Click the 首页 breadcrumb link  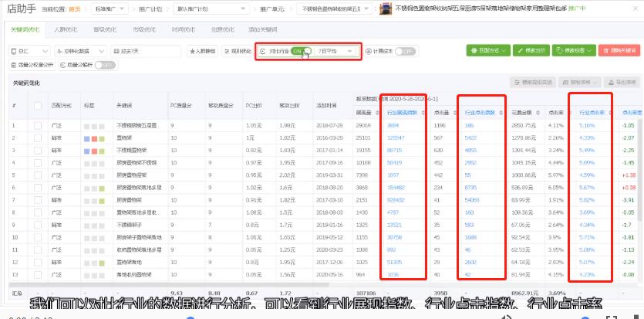point(75,8)
